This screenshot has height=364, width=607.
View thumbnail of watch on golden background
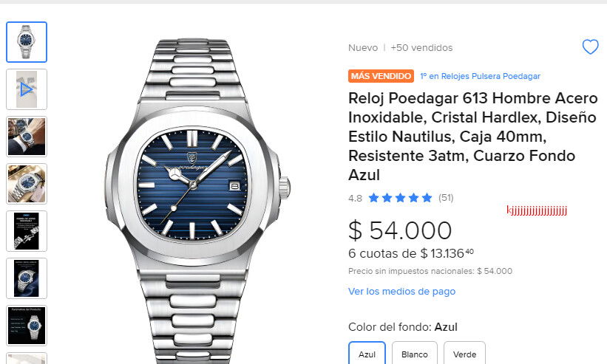coord(27,184)
